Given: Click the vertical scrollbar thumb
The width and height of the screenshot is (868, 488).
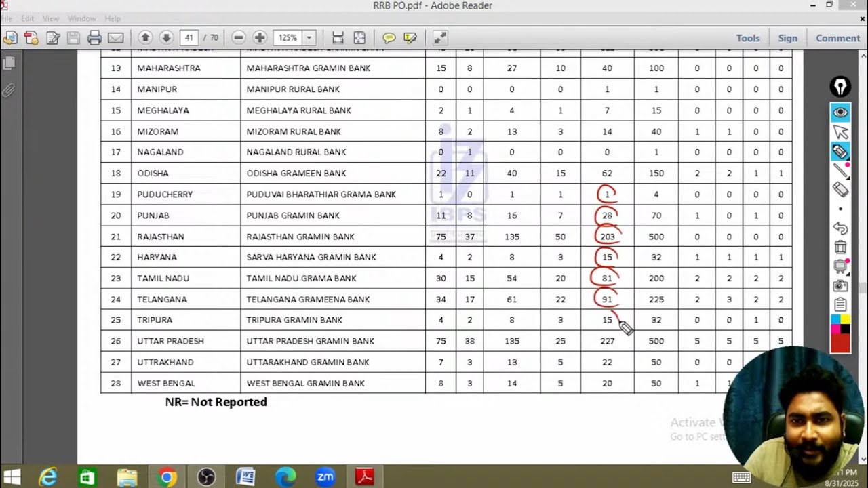Looking at the screenshot, I should [x=863, y=288].
